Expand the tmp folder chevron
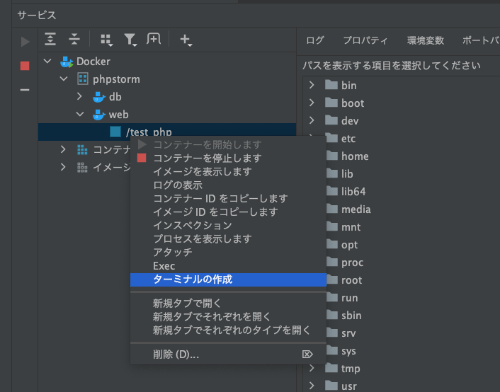This screenshot has width=500, height=392. pos(312,368)
